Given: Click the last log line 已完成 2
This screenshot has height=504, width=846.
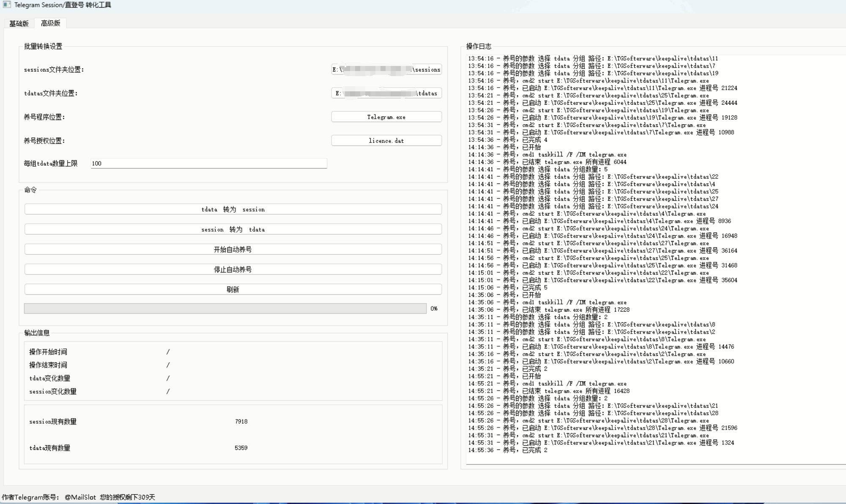Looking at the screenshot, I should click(x=534, y=450).
